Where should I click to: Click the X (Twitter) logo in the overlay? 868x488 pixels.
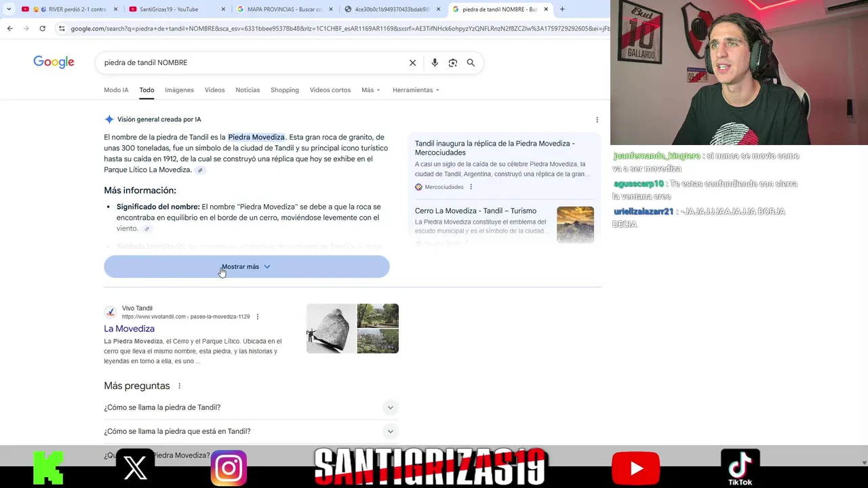135,468
